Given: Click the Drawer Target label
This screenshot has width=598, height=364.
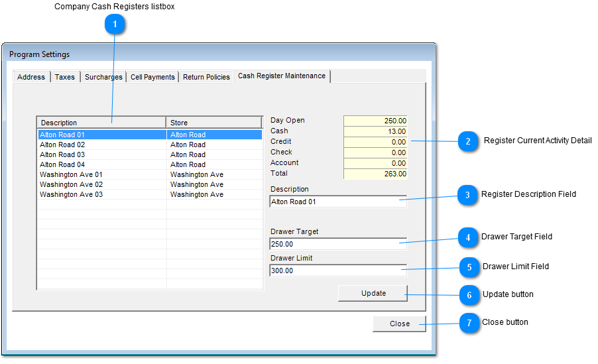Looking at the screenshot, I should tap(294, 231).
